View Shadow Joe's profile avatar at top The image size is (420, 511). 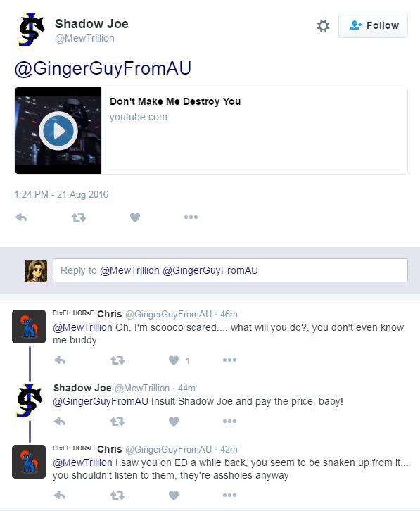[x=31, y=30]
